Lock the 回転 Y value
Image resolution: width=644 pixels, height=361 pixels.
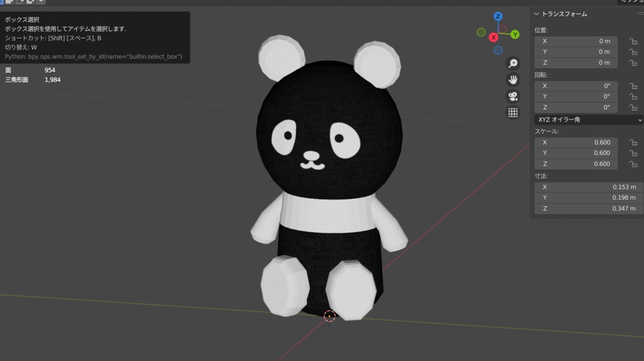tap(633, 96)
